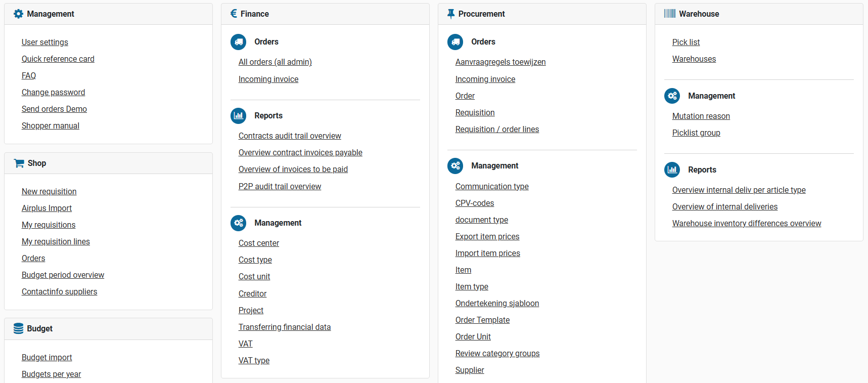
Task: Open All orders (all admin)
Action: [x=275, y=62]
